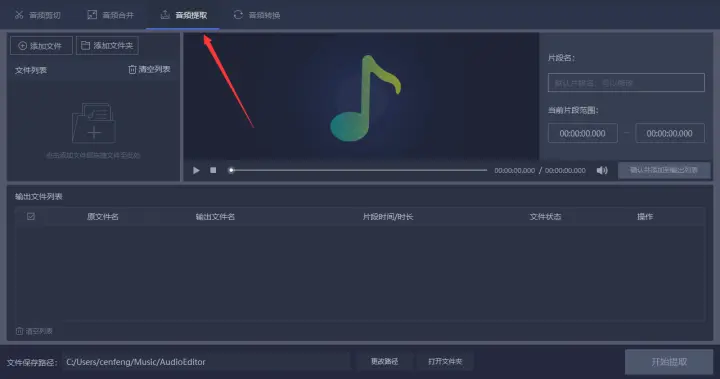The image size is (720, 379).
Task: Select the 音频提取 tab
Action: [x=184, y=15]
